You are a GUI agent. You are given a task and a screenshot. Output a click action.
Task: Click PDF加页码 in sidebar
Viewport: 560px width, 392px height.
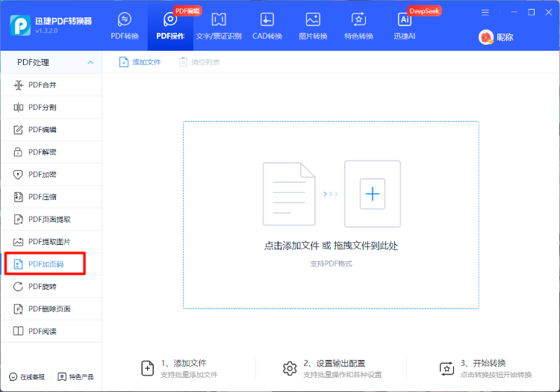[45, 264]
